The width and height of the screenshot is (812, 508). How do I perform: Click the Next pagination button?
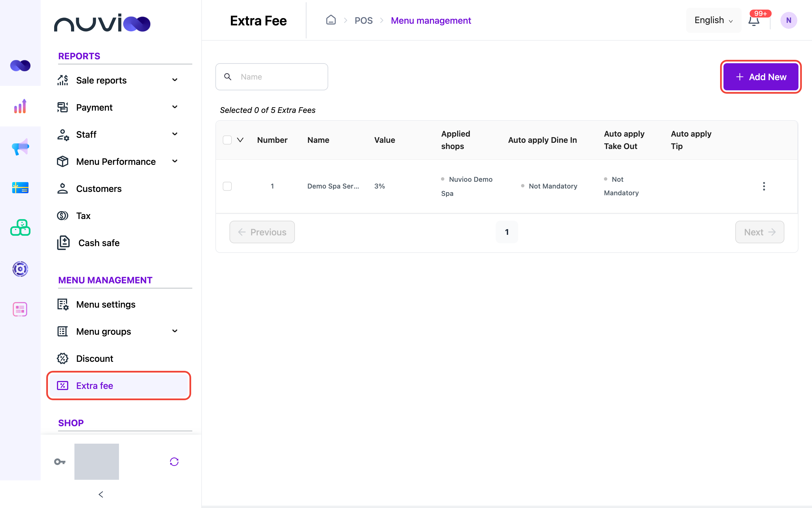(760, 232)
